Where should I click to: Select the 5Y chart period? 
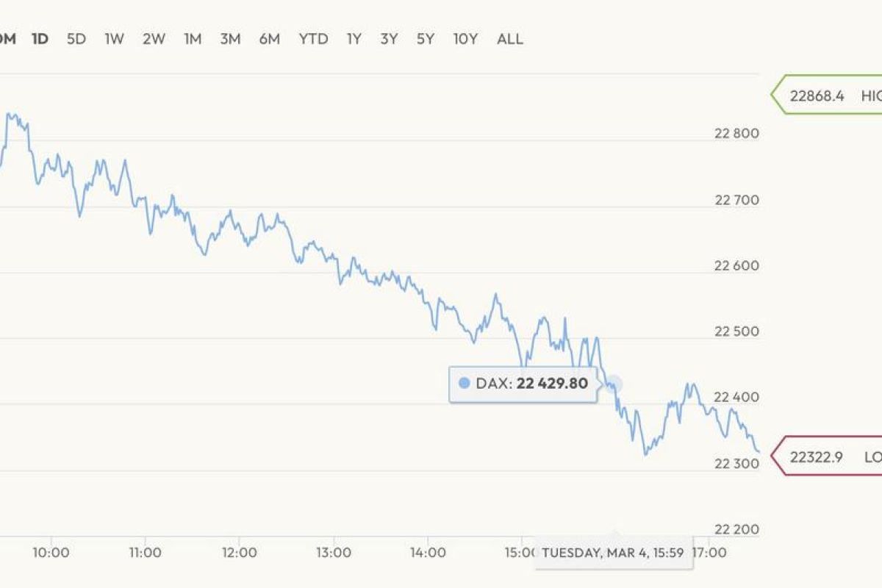click(426, 39)
